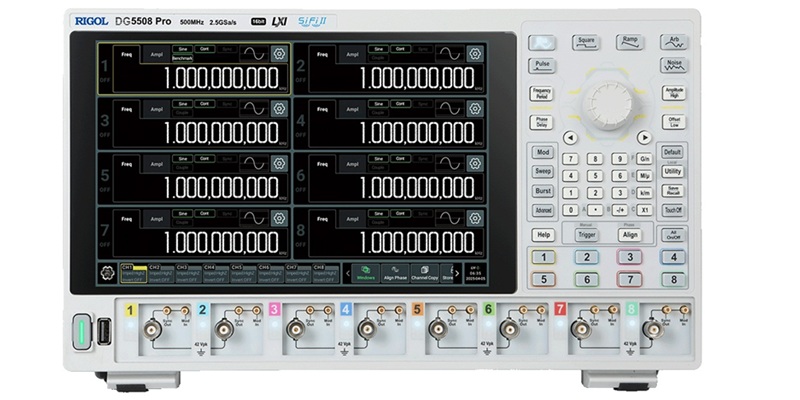Viewport: 800px width, 400px height.
Task: Open channel 3 Cont mode selector
Action: [204, 104]
